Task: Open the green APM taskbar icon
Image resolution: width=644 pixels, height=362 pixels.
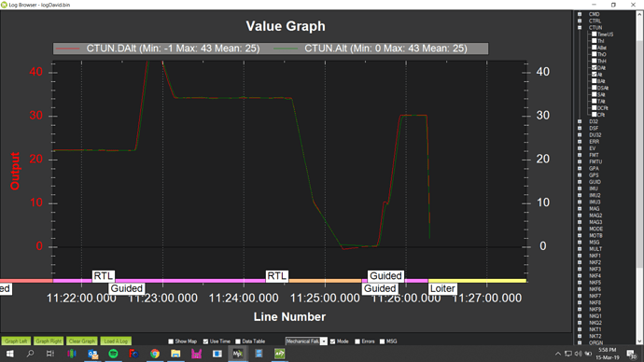Action: pyautogui.click(x=279, y=354)
